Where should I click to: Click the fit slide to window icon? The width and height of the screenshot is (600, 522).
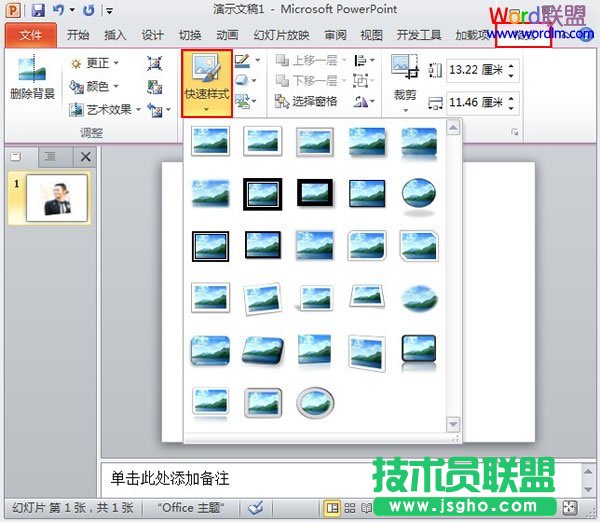tap(570, 507)
